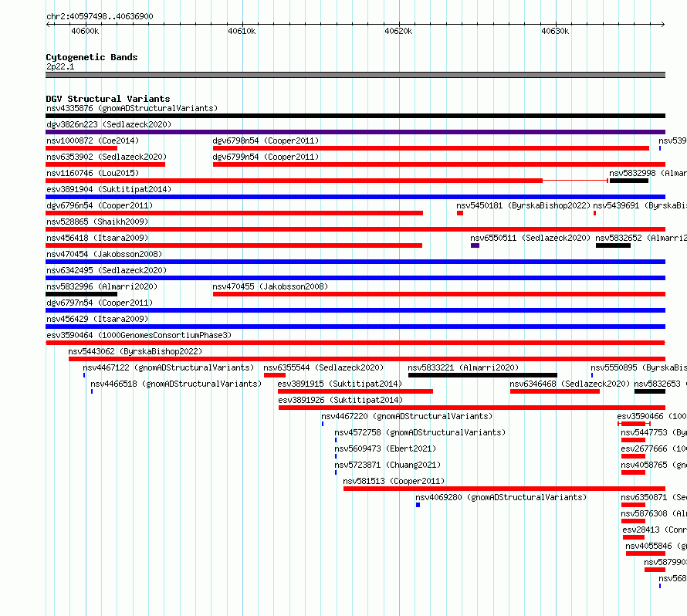Click the left arrow of the ruler
Screen dimensions: 687x616
[48, 25]
